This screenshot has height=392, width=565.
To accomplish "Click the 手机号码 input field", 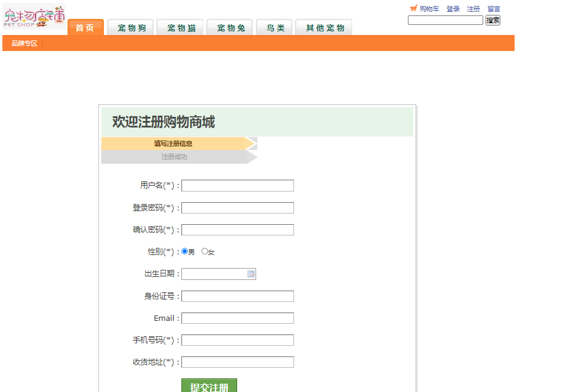I will coord(238,340).
